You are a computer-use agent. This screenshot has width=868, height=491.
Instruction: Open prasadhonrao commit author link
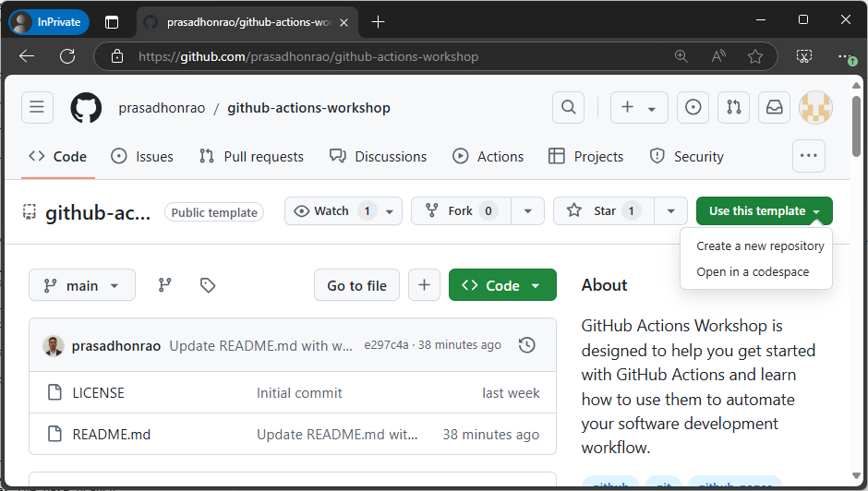click(x=115, y=345)
